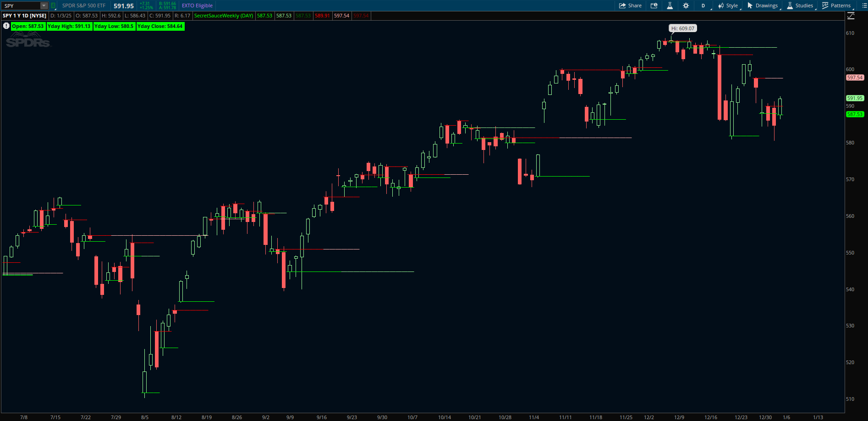Screen dimensions: 868x421
Task: Click the standalone flask icon beside the gear
Action: [670, 6]
